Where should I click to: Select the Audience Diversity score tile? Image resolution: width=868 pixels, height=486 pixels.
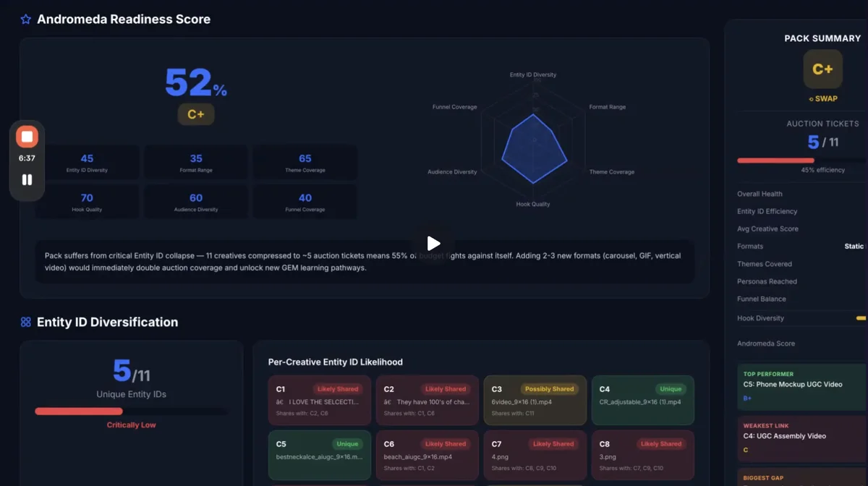[x=196, y=202]
